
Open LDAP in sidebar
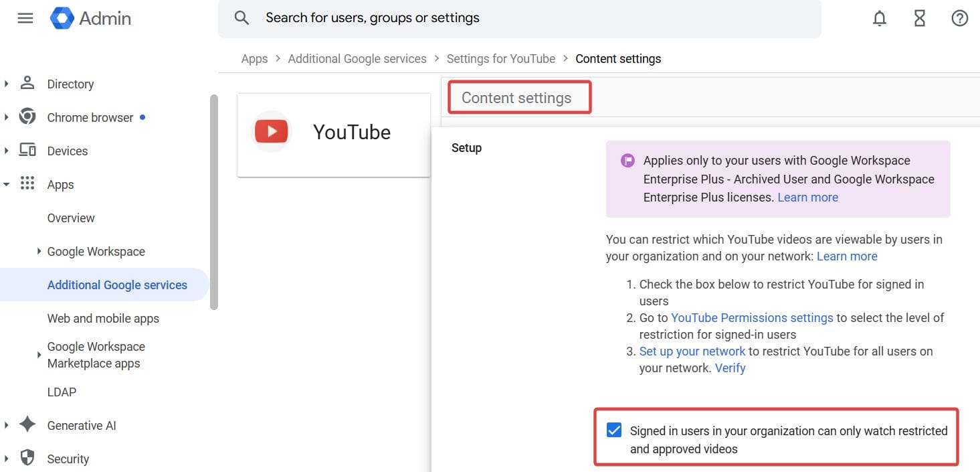point(62,392)
